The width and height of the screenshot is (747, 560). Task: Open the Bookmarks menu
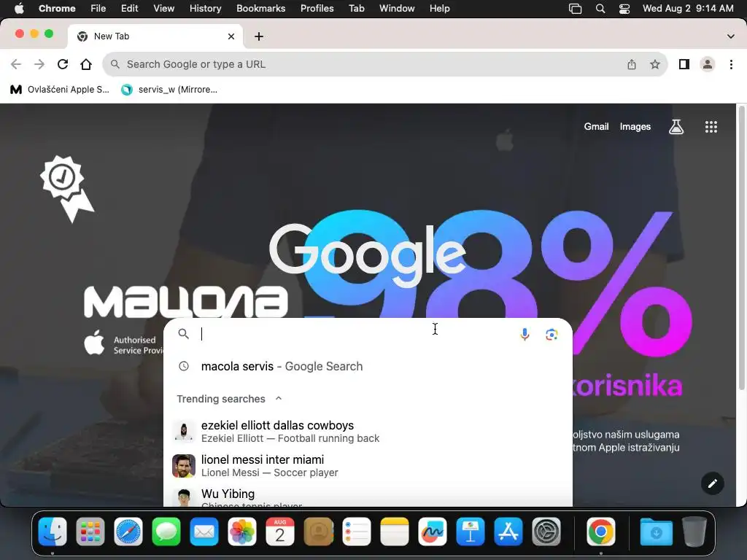[260, 9]
